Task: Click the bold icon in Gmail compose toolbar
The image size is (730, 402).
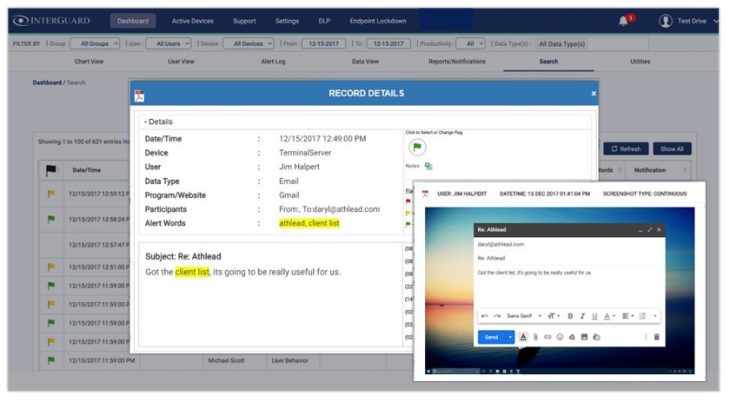Action: click(570, 315)
